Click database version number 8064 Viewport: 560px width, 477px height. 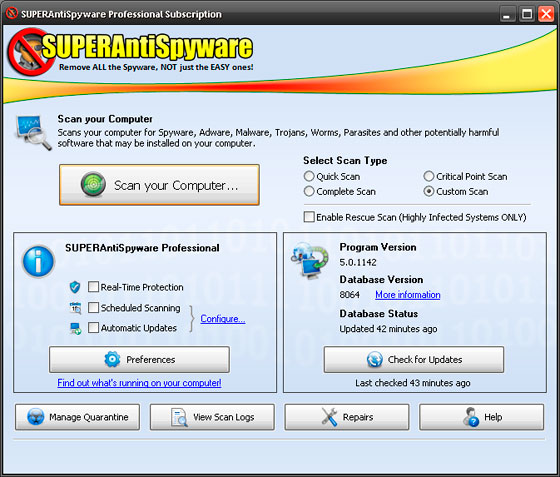point(350,295)
